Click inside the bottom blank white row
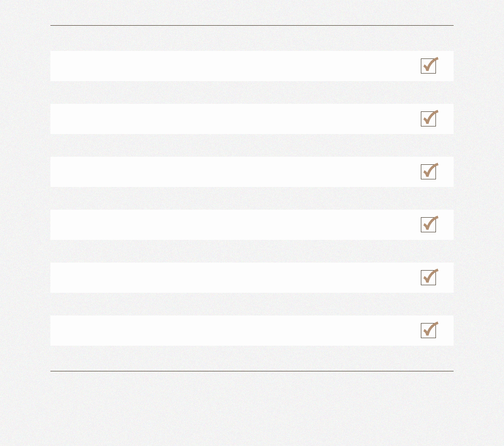 click(x=252, y=331)
